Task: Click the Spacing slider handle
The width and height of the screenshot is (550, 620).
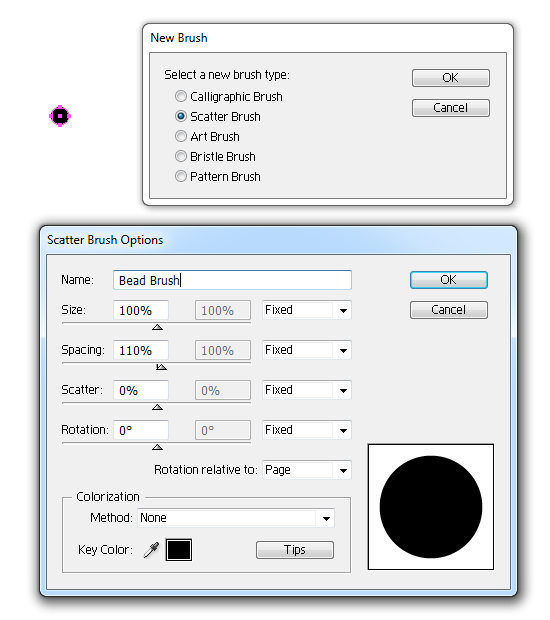Action: pos(161,367)
